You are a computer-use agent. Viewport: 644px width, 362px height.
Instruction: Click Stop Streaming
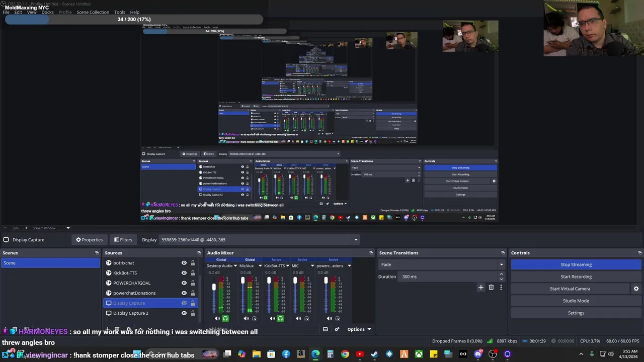(576, 264)
